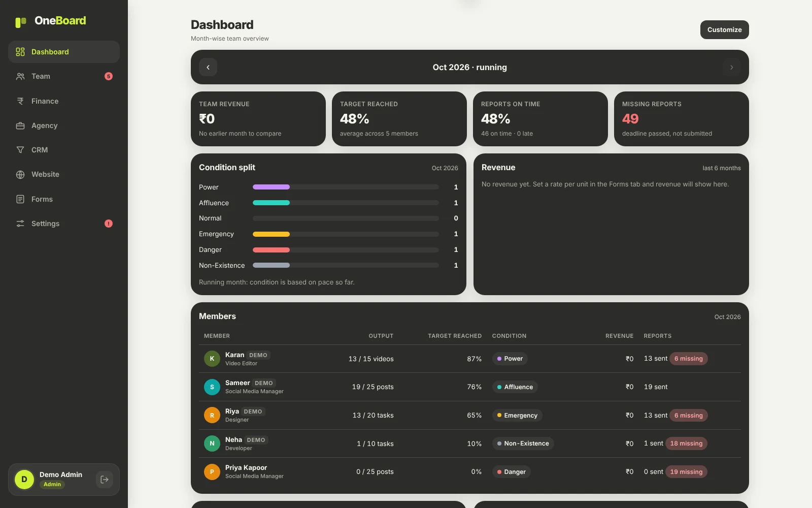Click Karan's Power condition chip

510,359
